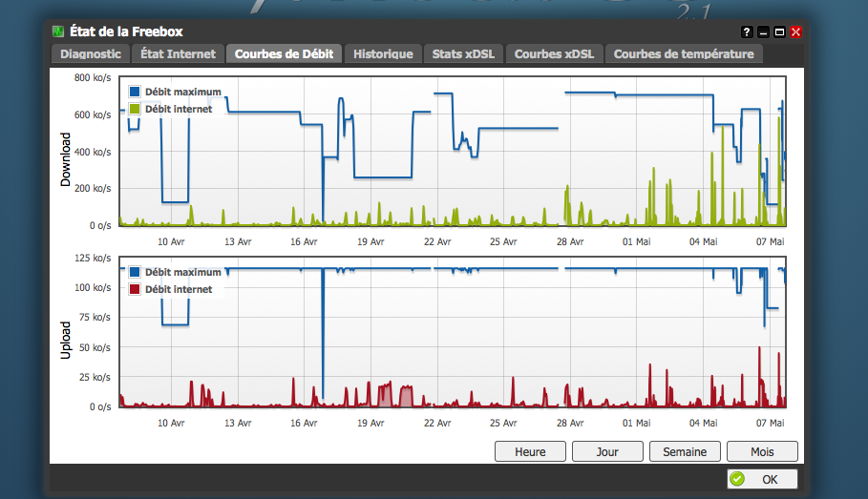The height and width of the screenshot is (499, 868).
Task: Click 07 Mai under the Upload graph
Action: click(x=770, y=424)
